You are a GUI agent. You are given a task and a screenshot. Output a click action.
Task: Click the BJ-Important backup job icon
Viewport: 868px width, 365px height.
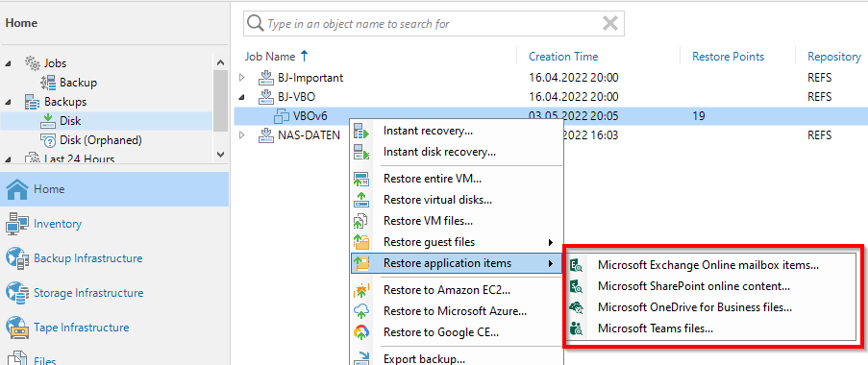click(x=267, y=78)
